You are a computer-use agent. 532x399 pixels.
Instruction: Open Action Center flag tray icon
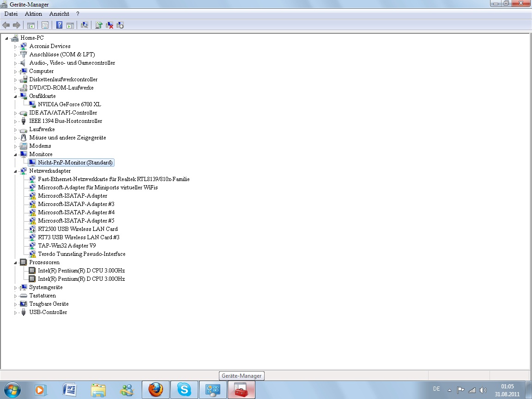pos(460,390)
